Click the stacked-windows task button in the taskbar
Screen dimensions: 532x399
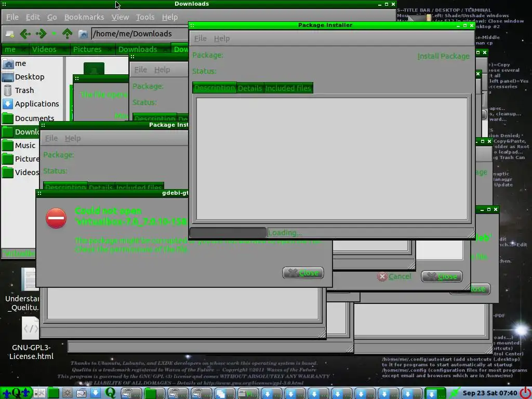point(224,394)
